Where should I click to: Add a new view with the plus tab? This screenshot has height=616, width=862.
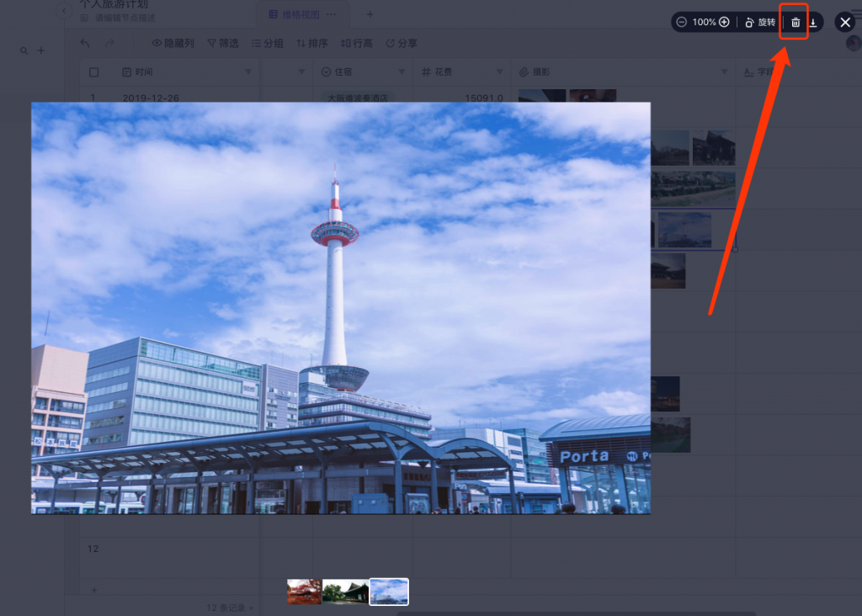[370, 14]
